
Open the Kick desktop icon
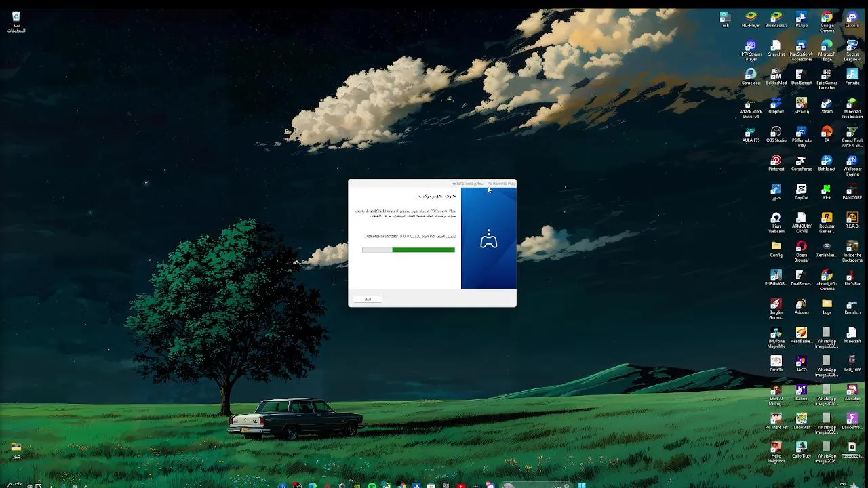pyautogui.click(x=827, y=192)
